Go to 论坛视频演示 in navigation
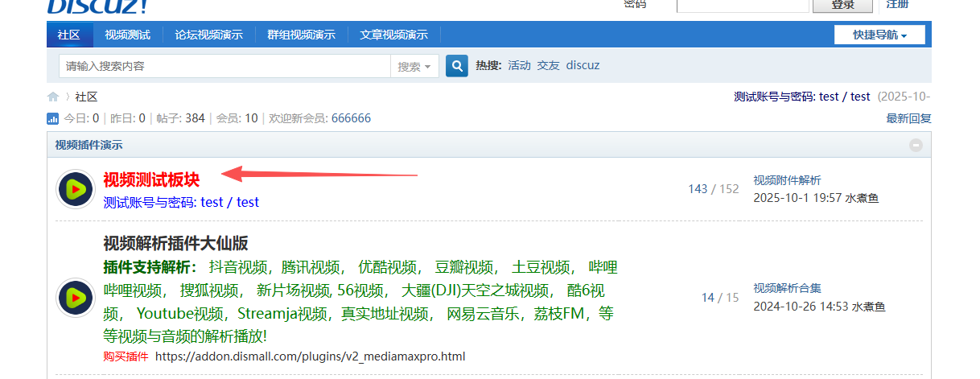 (208, 35)
